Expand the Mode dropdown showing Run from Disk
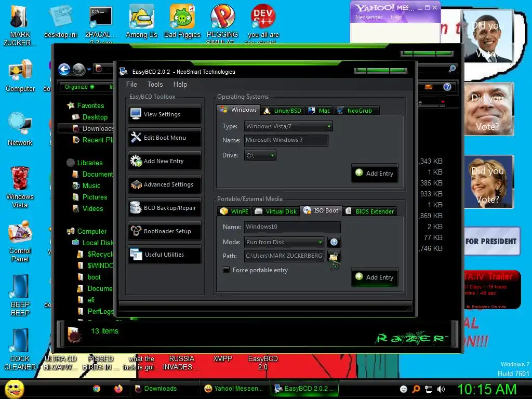Viewport: 532px width, 399px height. coord(284,242)
